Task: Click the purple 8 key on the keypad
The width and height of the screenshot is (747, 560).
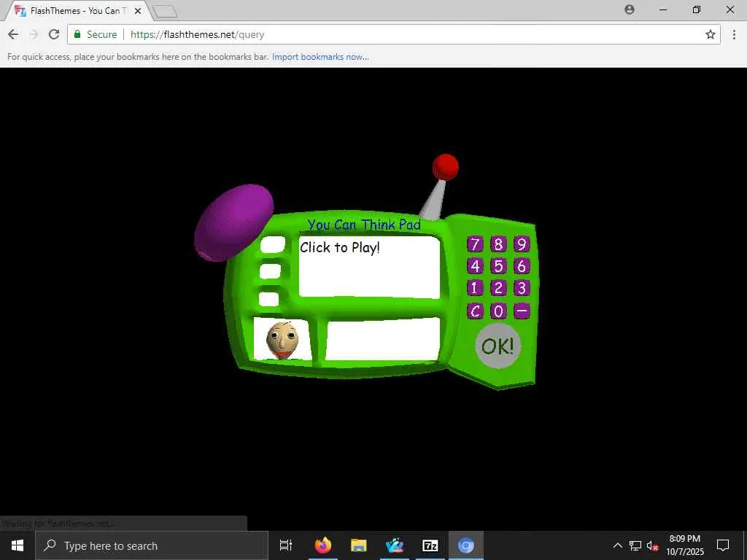Action: tap(498, 244)
